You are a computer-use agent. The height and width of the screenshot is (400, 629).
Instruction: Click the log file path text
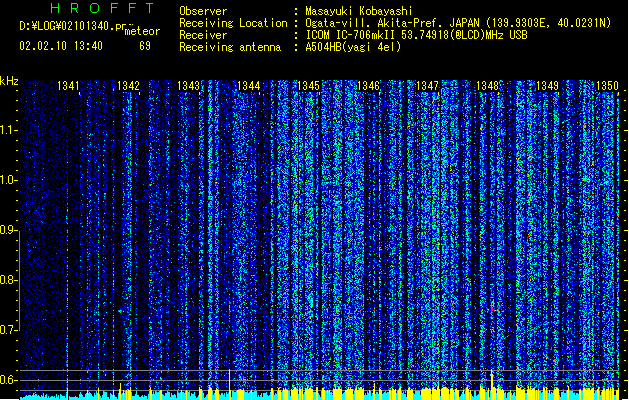coord(72,26)
